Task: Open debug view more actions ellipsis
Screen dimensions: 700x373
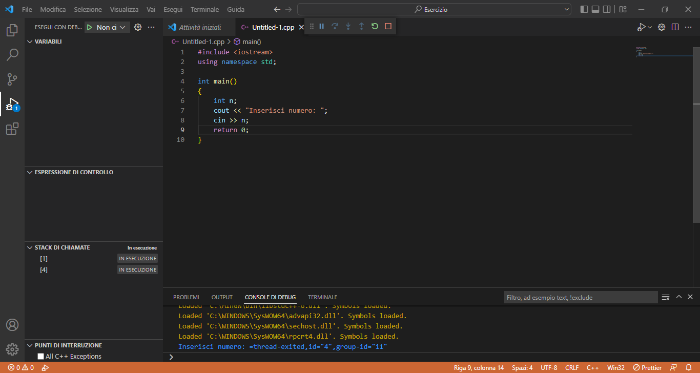Action: (x=151, y=27)
